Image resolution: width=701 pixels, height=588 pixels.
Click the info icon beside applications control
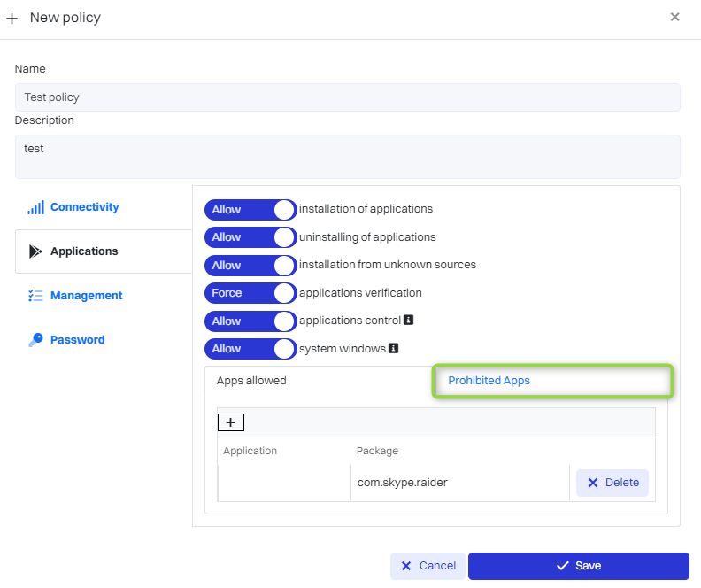pyautogui.click(x=408, y=321)
